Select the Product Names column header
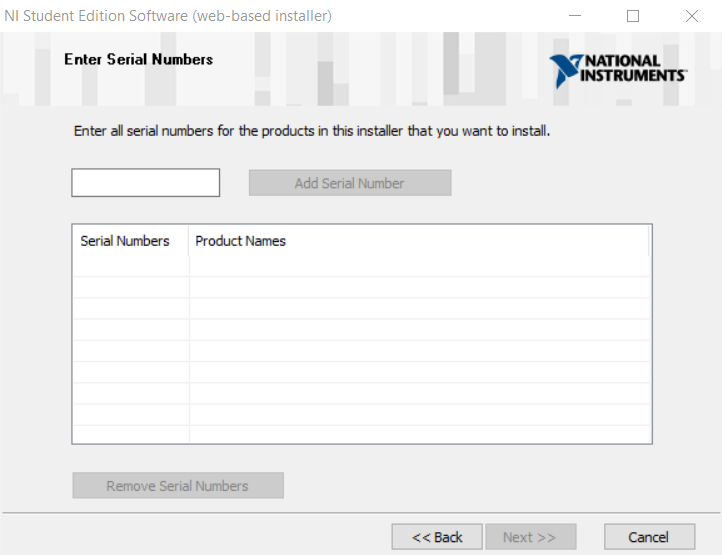The width and height of the screenshot is (722, 555). (x=419, y=241)
